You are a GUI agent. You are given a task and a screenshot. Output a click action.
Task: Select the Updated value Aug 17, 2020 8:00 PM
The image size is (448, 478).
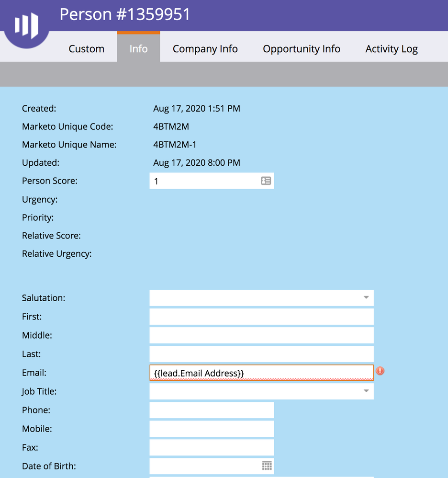coord(196,163)
